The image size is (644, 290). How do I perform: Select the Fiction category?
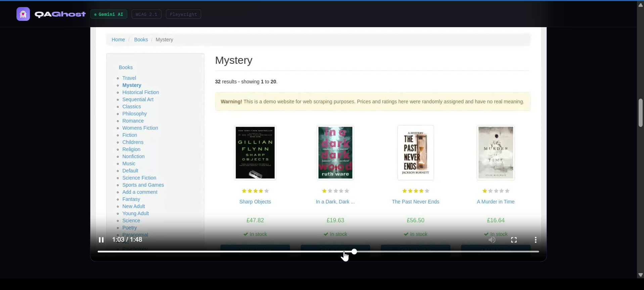130,135
